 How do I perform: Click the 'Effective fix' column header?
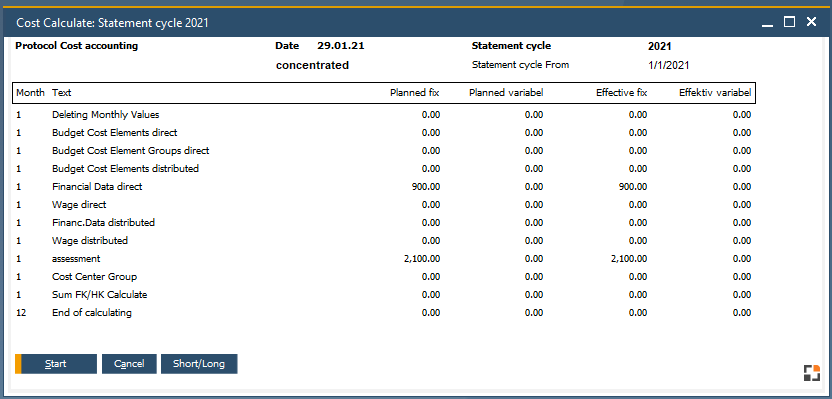point(621,93)
